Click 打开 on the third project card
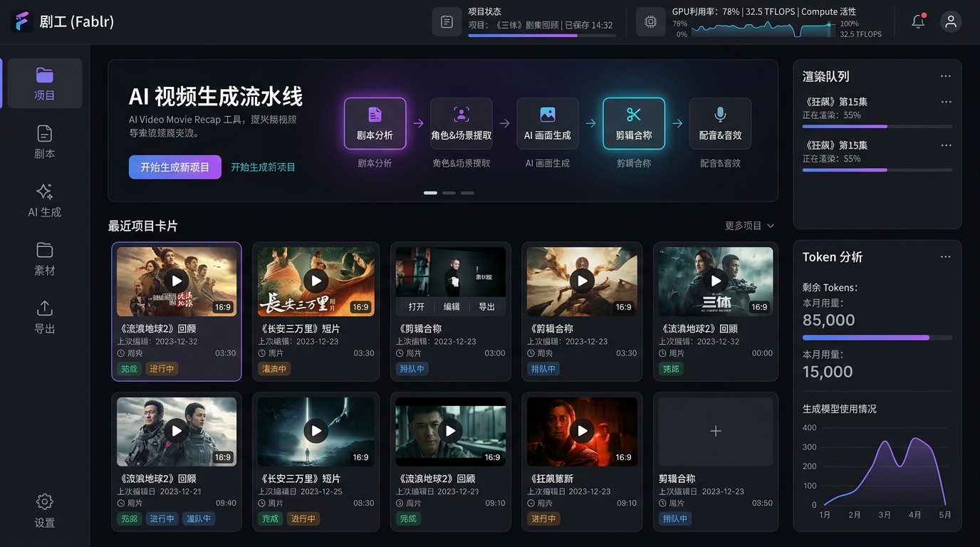The image size is (980, 547). coord(417,306)
